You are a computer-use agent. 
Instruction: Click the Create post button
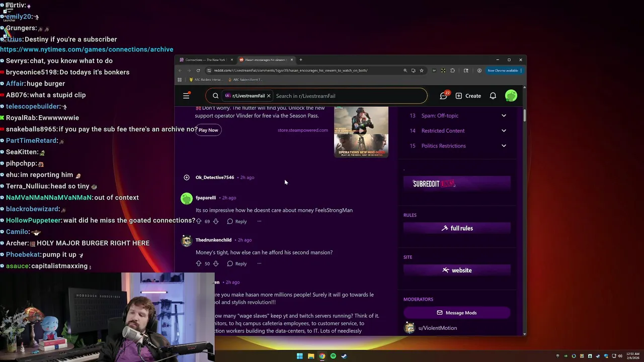point(468,96)
